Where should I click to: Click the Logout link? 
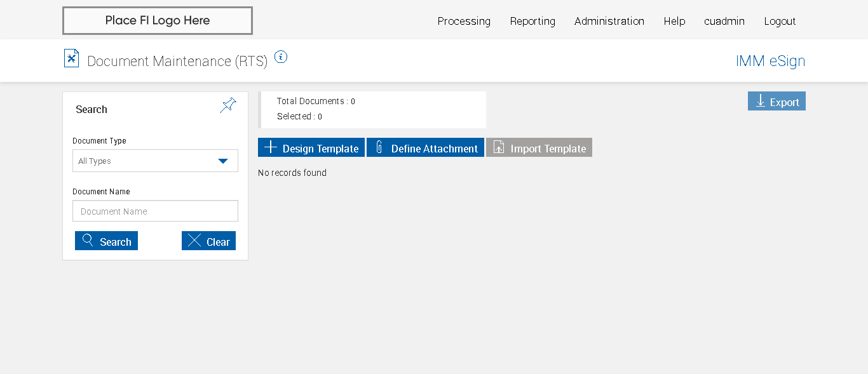coord(780,21)
